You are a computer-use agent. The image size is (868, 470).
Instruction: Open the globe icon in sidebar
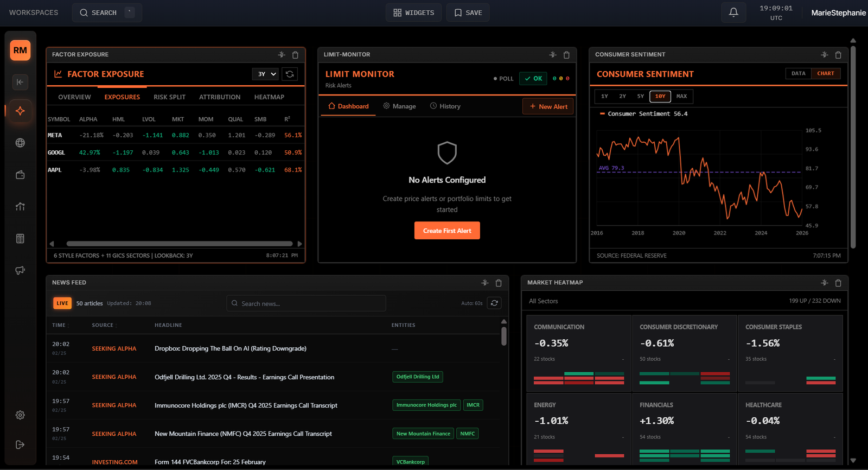20,143
